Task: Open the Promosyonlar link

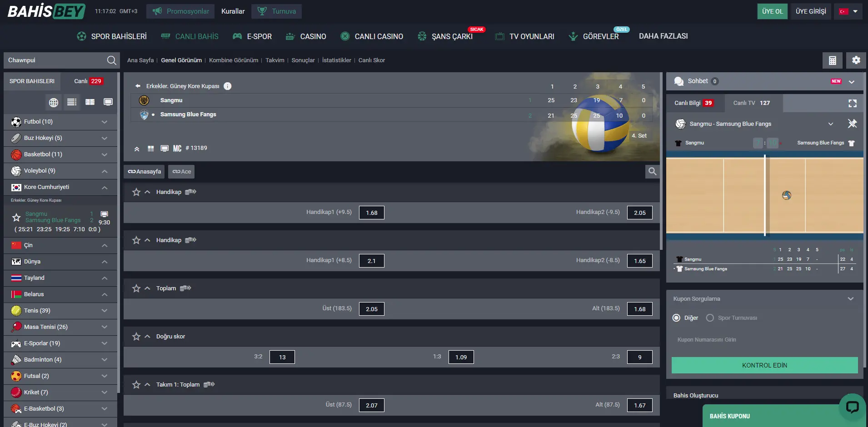Action: click(x=181, y=11)
